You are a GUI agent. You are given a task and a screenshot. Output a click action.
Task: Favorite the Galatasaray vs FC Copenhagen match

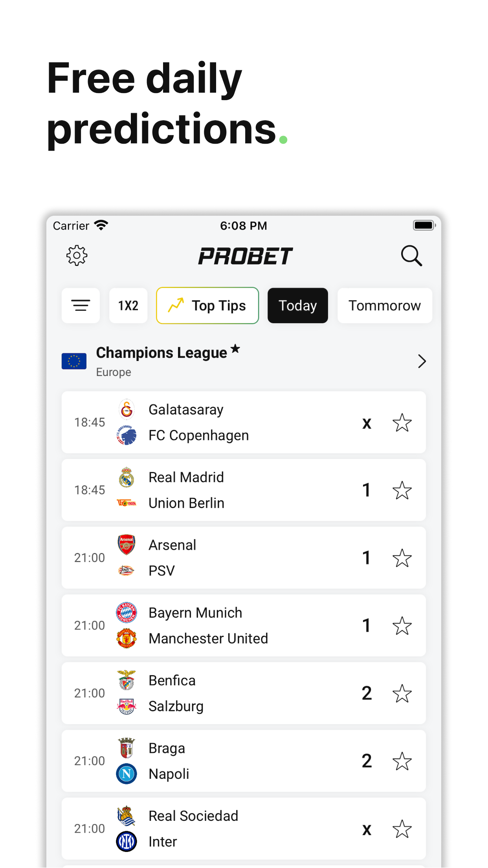click(x=402, y=423)
